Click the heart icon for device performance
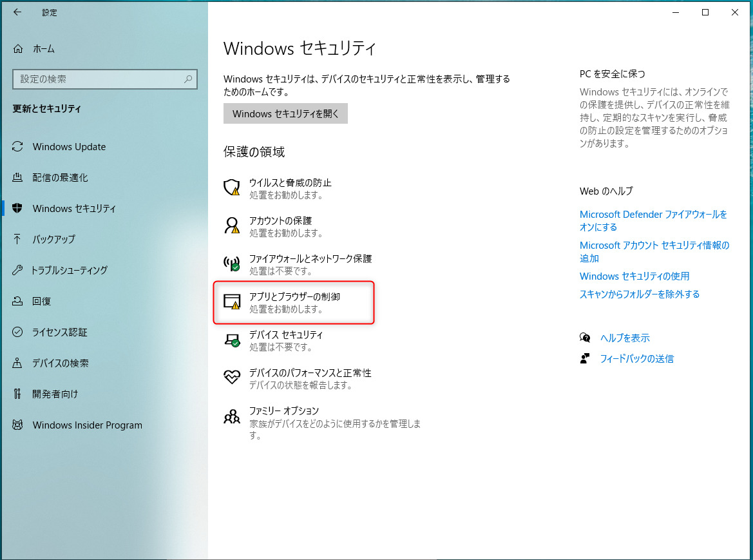The width and height of the screenshot is (753, 560). [x=232, y=377]
